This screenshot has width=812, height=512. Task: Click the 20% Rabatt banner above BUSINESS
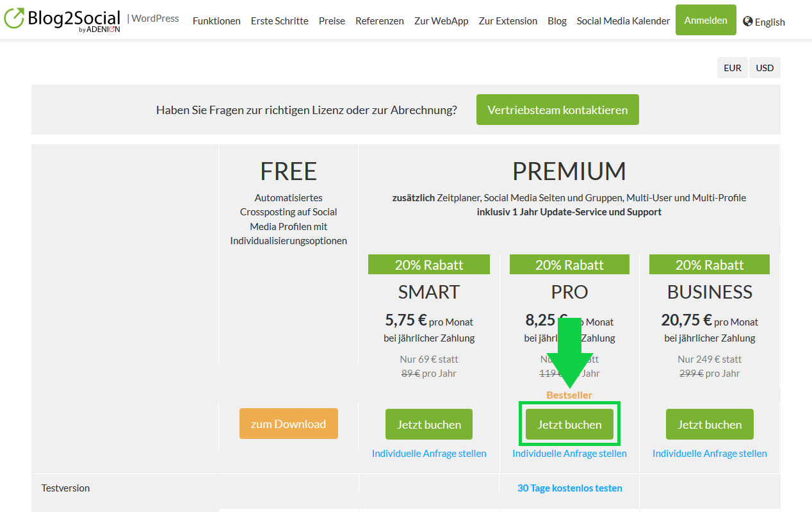pyautogui.click(x=710, y=265)
